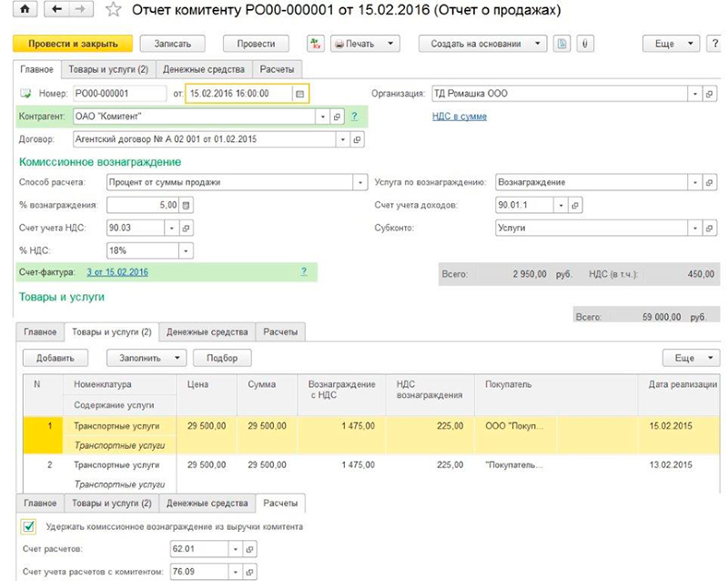Open calculator for % вознаграждения field
This screenshot has height=581, width=728.
click(187, 205)
